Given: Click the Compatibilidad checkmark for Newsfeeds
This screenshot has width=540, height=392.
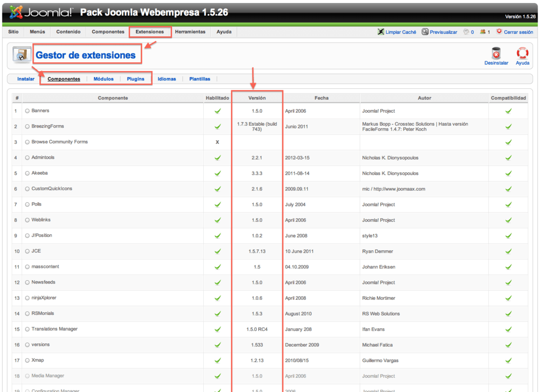Looking at the screenshot, I should click(x=508, y=283).
